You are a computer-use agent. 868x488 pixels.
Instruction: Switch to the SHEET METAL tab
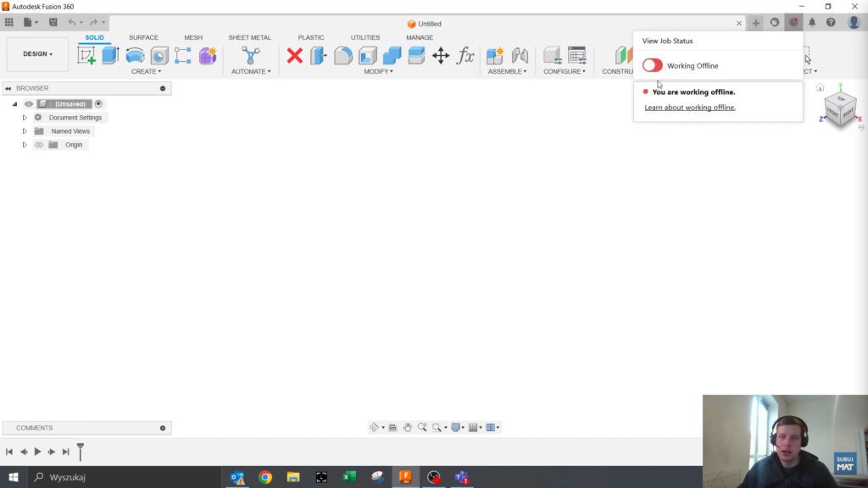pos(250,37)
